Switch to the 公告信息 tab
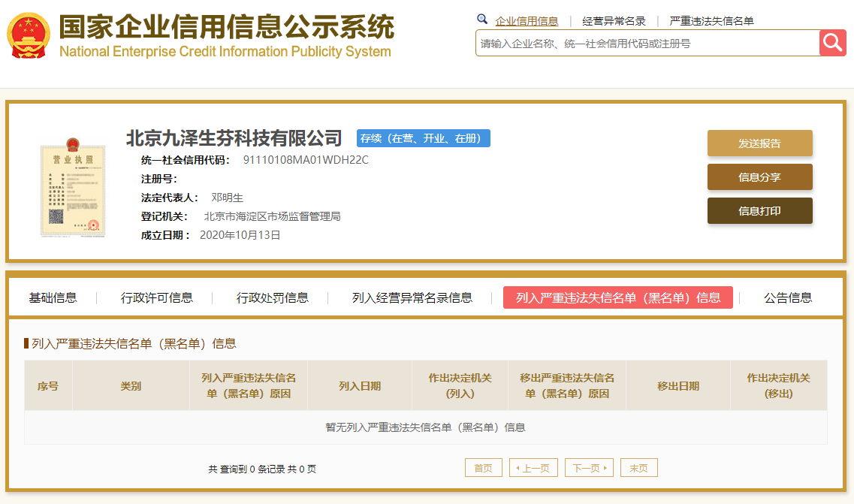Image resolution: width=854 pixels, height=504 pixels. coord(788,297)
